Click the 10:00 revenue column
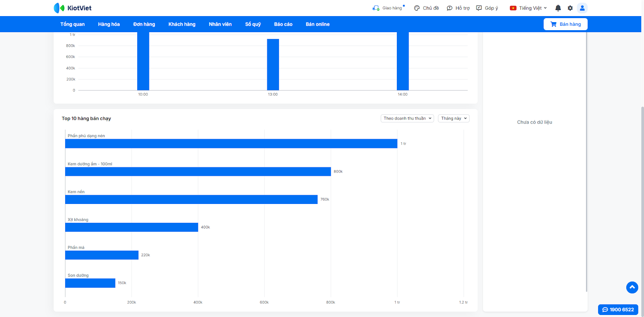This screenshot has width=644, height=317. (143, 61)
